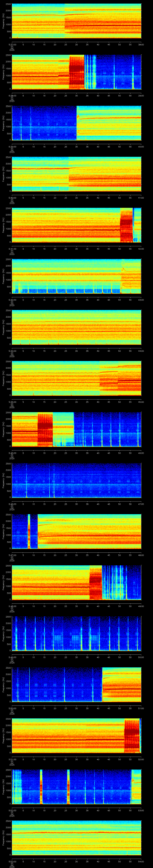Click the Frequency (Hz) axis label of 5:53:00 panel
Viewport: 153px width, 868px height.
pyautogui.click(x=3, y=838)
